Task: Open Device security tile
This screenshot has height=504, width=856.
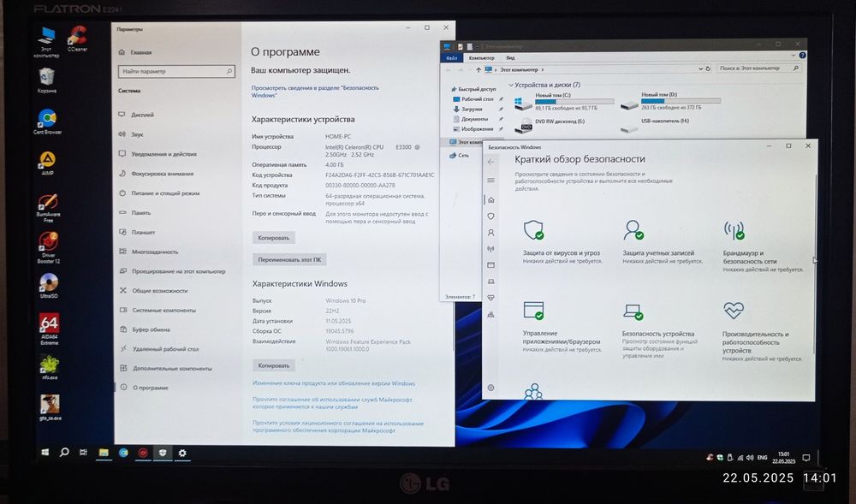Action: (x=661, y=331)
